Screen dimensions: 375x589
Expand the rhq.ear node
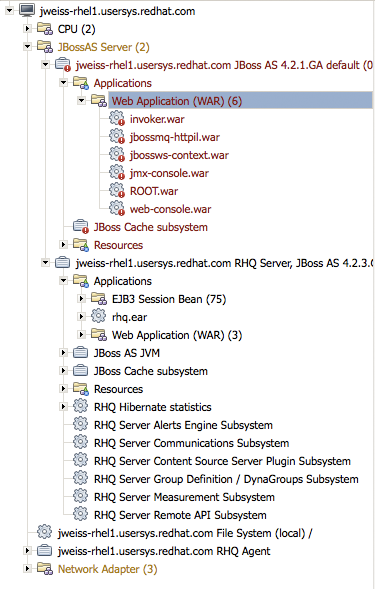click(x=81, y=317)
